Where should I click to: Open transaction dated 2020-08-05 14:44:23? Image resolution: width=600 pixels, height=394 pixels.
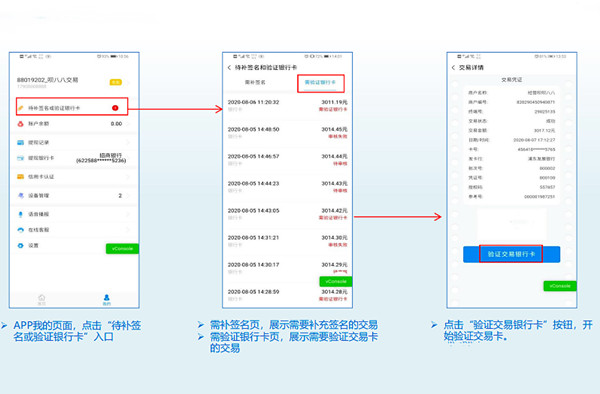287,187
